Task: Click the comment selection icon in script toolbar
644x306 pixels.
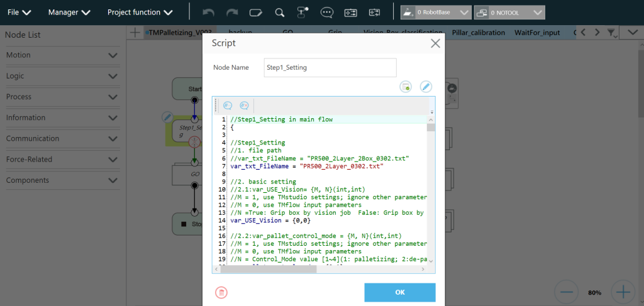Action: [x=228, y=106]
